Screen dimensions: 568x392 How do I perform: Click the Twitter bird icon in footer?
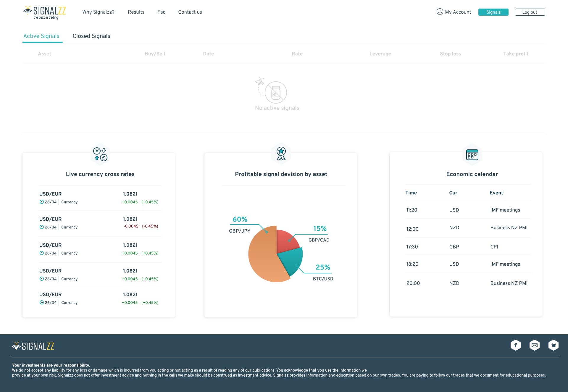coord(553,345)
